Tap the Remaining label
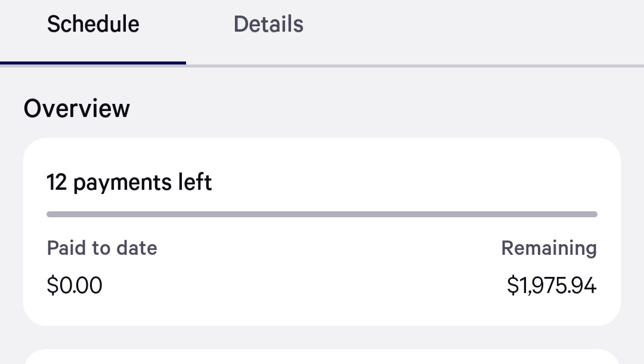Viewport: 644px width, 364px height. (549, 248)
